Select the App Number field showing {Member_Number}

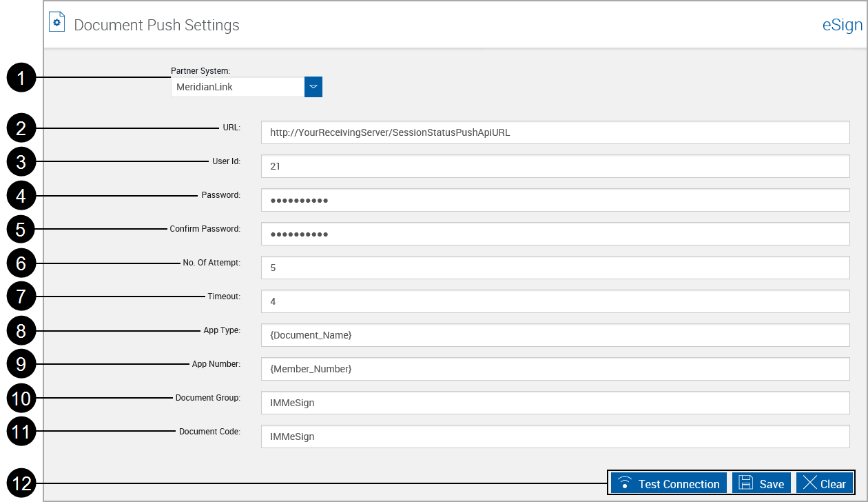tap(555, 369)
